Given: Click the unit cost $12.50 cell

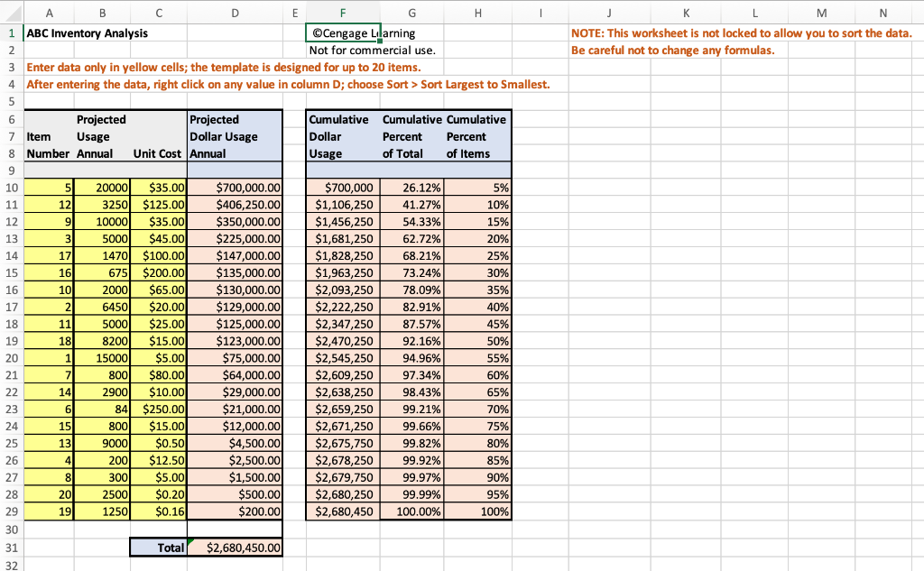Looking at the screenshot, I should pyautogui.click(x=159, y=461).
